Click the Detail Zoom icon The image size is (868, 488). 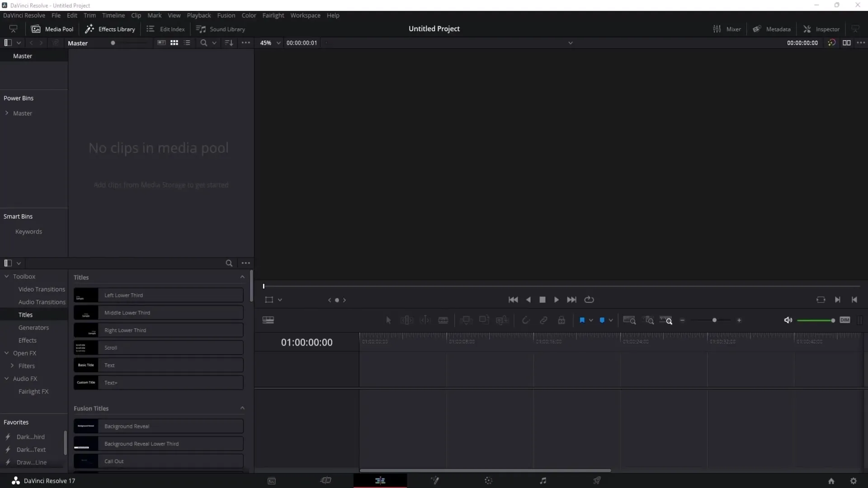pyautogui.click(x=648, y=320)
